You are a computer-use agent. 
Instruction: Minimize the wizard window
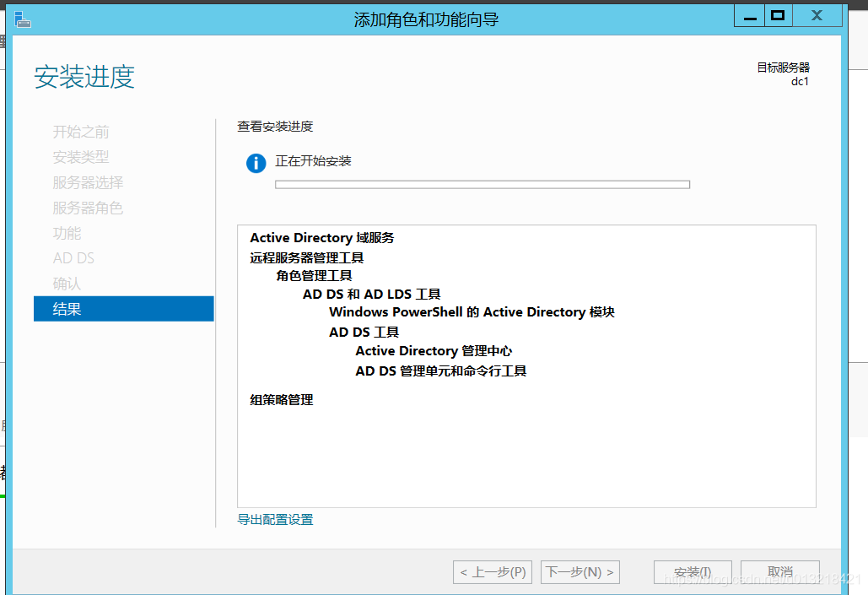750,15
